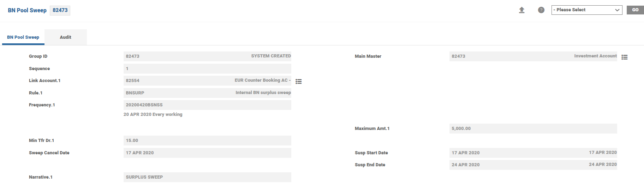Image resolution: width=644 pixels, height=186 pixels.
Task: Open Link Account.1 details list icon
Action: pos(298,81)
